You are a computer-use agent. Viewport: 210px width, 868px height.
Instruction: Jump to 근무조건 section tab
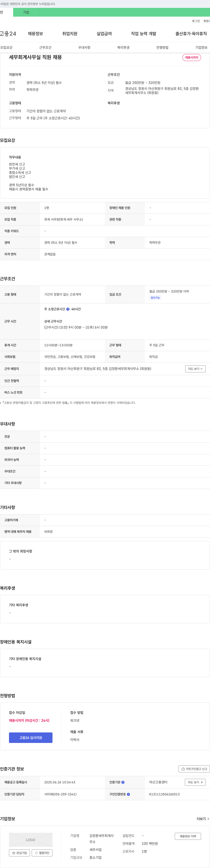[45, 47]
